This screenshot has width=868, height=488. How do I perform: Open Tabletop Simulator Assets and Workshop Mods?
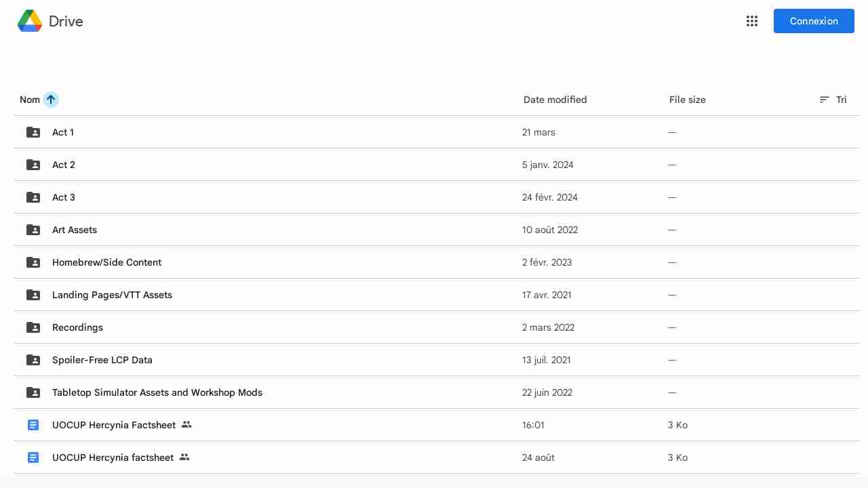point(157,392)
